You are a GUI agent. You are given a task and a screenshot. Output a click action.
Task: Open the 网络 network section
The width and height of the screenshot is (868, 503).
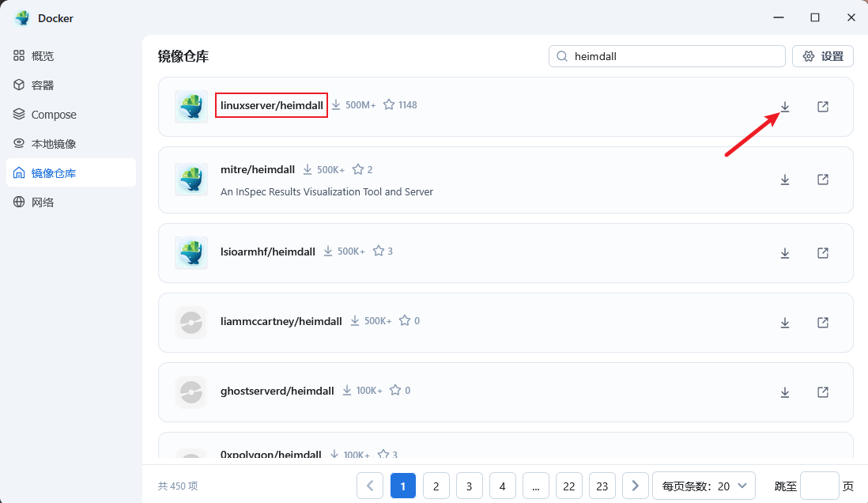pyautogui.click(x=71, y=202)
